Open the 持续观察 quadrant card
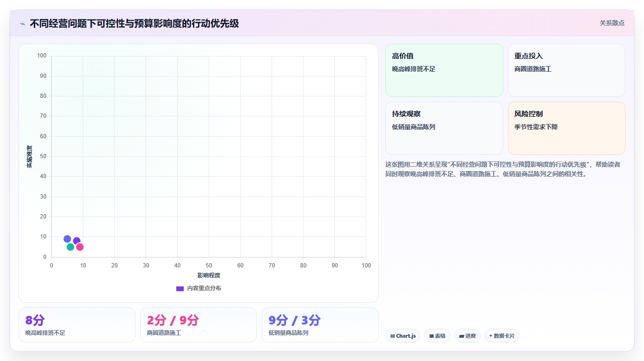644x361 pixels. point(444,128)
